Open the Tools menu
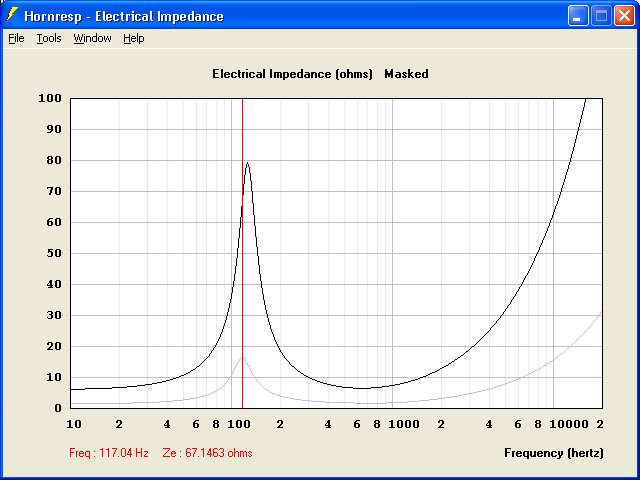This screenshot has width=640, height=480. tap(49, 38)
